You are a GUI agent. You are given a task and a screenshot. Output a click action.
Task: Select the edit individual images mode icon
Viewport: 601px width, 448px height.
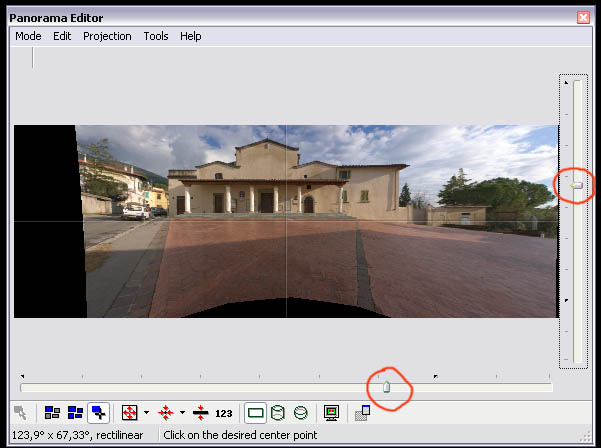52,413
